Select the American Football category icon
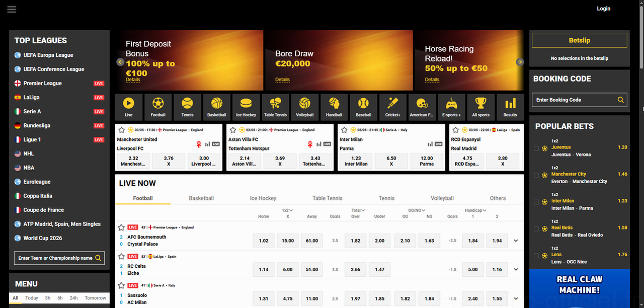644x308 pixels. (422, 107)
